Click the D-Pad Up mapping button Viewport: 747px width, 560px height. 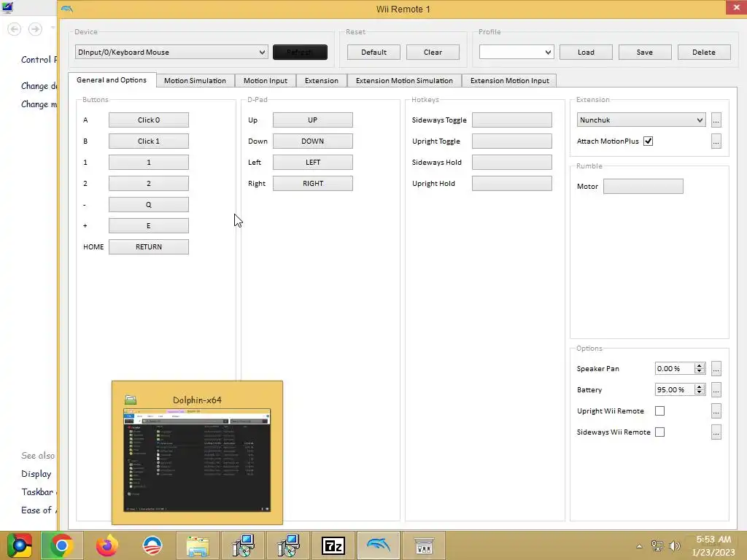(x=312, y=120)
